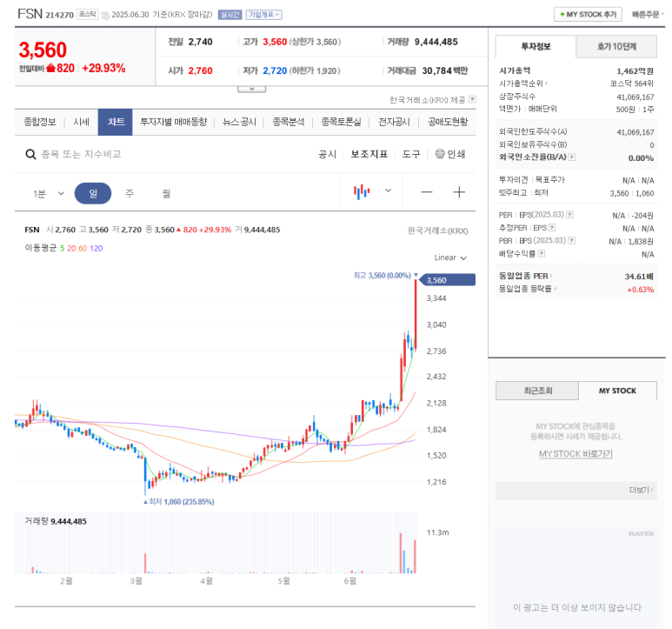Viewport: 672px width, 629px height.
Task: Open the Linear scale dropdown
Action: [x=450, y=258]
